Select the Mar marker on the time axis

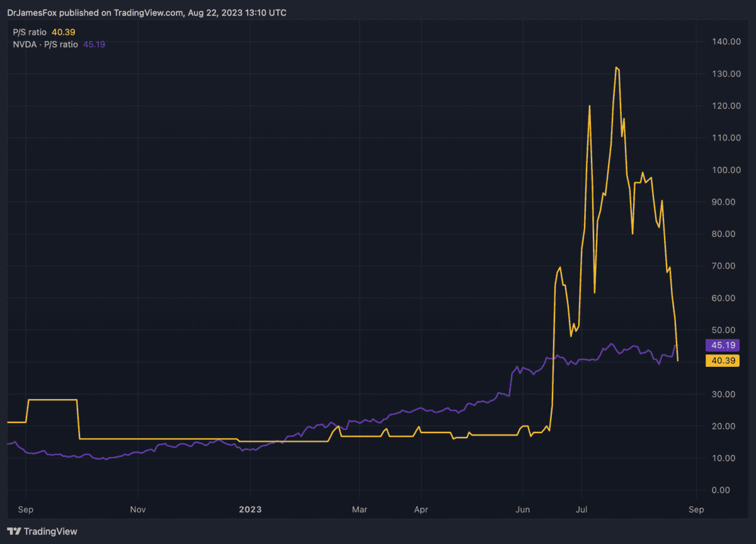point(359,509)
